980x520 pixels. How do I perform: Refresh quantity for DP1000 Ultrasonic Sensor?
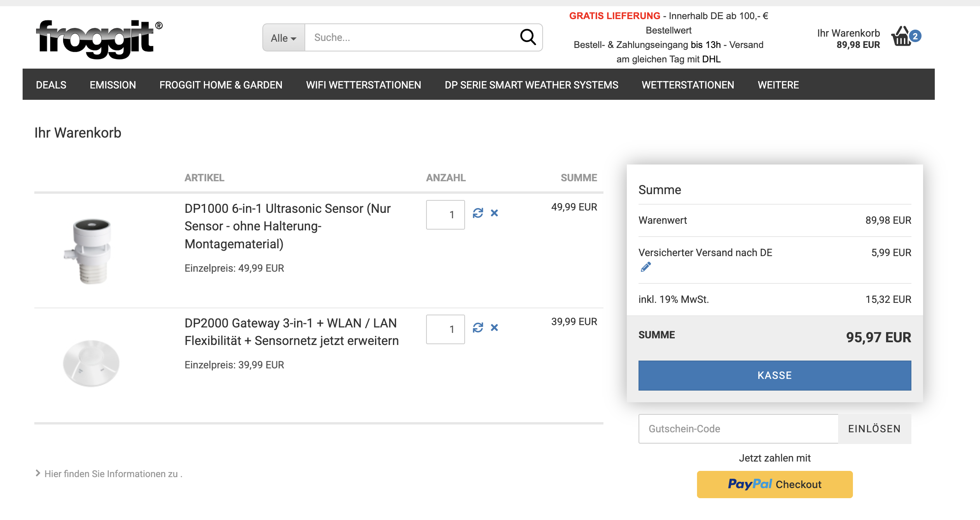point(478,213)
